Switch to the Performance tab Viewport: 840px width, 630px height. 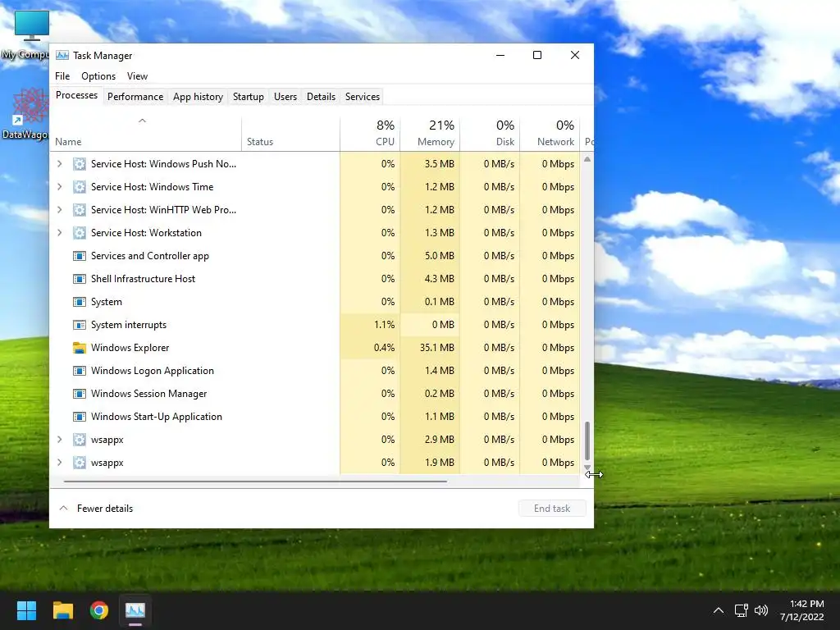[135, 97]
